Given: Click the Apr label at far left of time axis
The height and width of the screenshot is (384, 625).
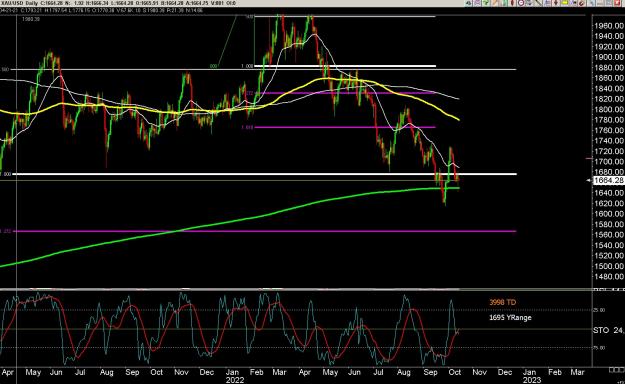Looking at the screenshot, I should tap(8, 372).
